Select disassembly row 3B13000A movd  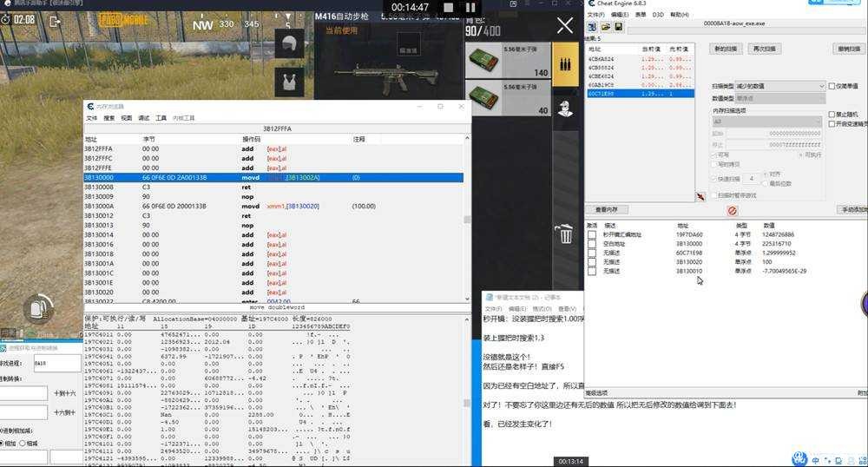[273, 206]
